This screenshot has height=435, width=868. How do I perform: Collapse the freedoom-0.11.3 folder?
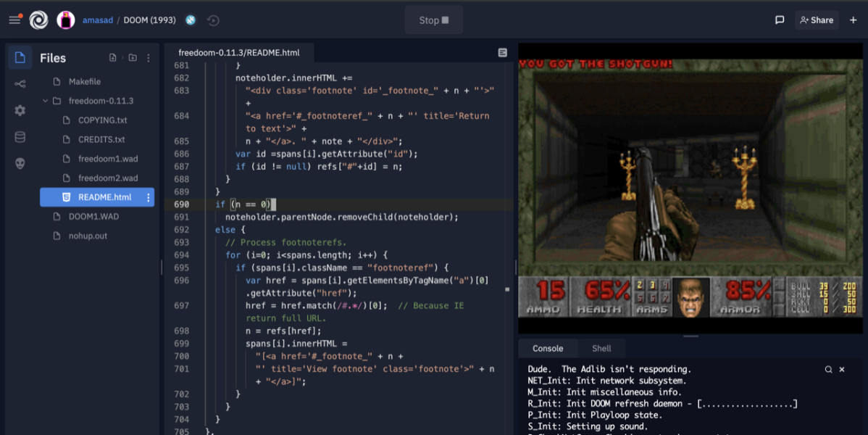coord(46,101)
